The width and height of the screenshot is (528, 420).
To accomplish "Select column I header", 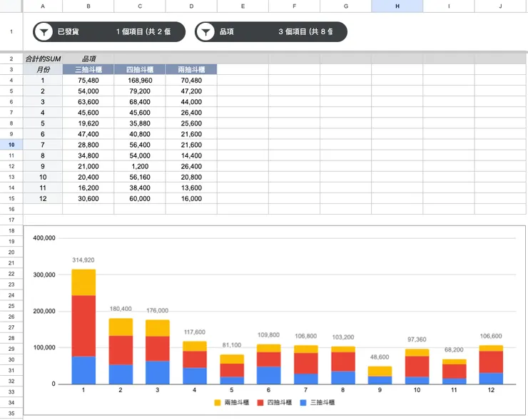I will 449,6.
